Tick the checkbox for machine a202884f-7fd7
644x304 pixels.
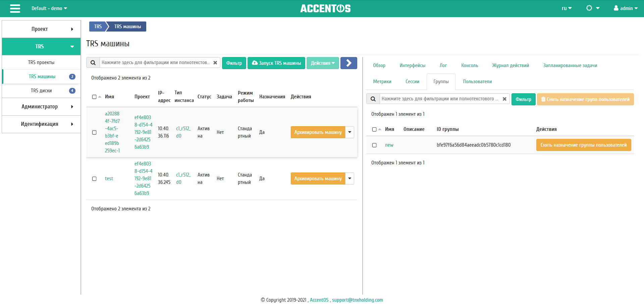click(x=94, y=132)
